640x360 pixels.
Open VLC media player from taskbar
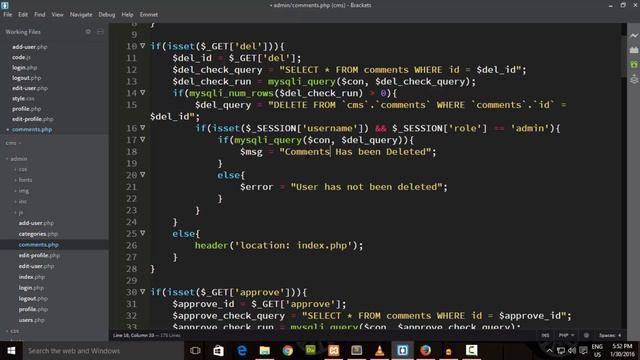[379, 351]
